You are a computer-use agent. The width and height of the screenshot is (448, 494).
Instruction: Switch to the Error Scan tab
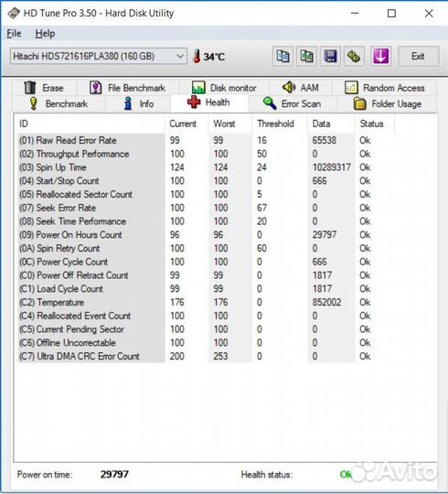(293, 103)
